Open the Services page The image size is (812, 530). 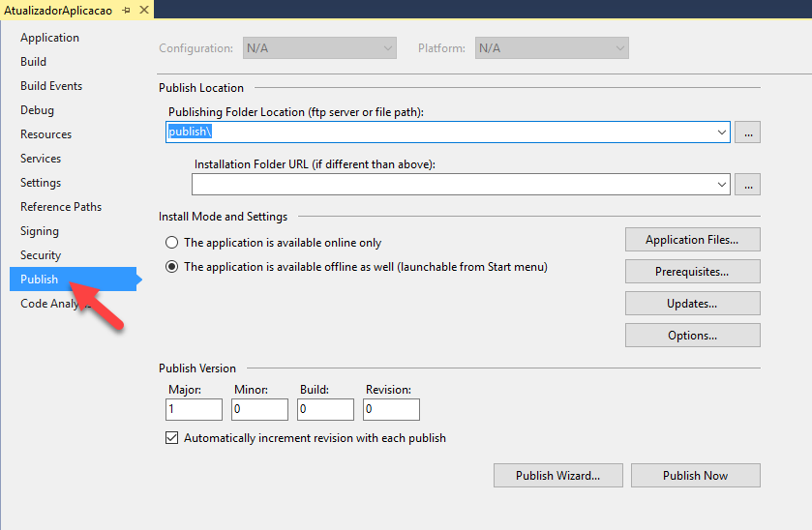click(41, 159)
